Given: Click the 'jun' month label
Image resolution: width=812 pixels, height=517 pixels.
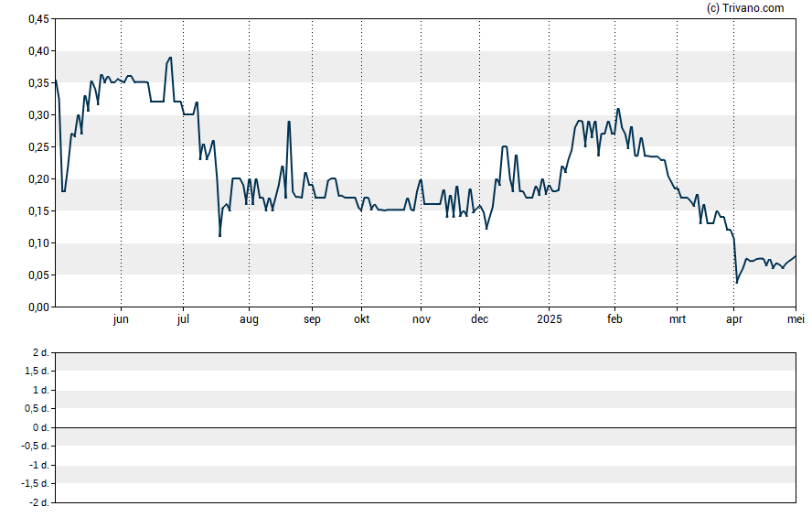Looking at the screenshot, I should coord(121,319).
